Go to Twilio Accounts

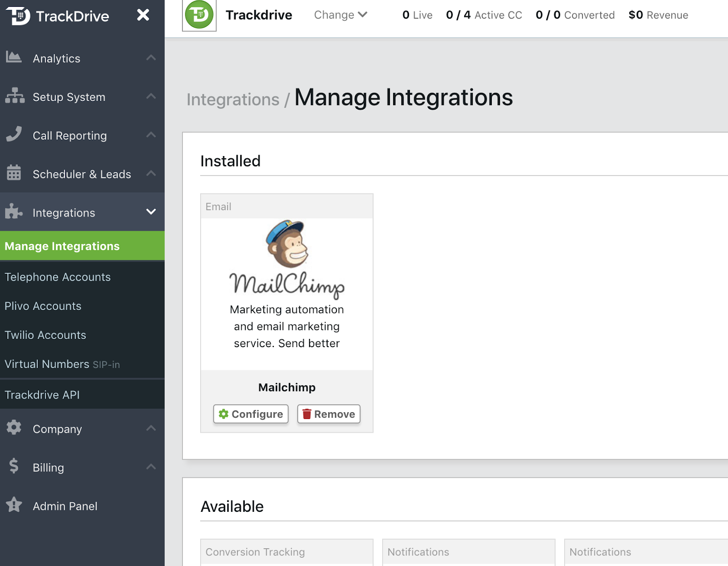82,335
